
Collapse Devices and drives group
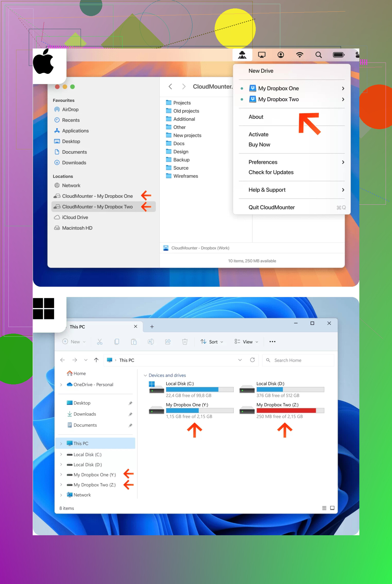pos(145,375)
